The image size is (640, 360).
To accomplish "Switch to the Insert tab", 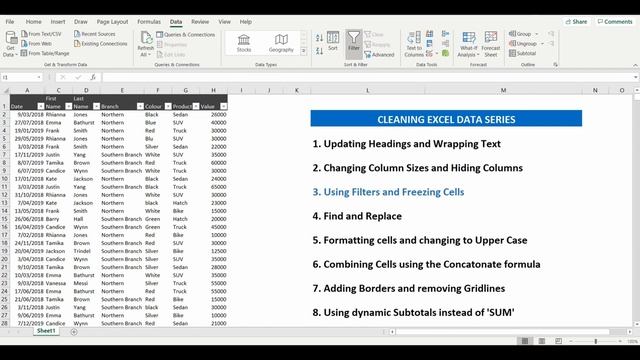I will tap(58, 22).
